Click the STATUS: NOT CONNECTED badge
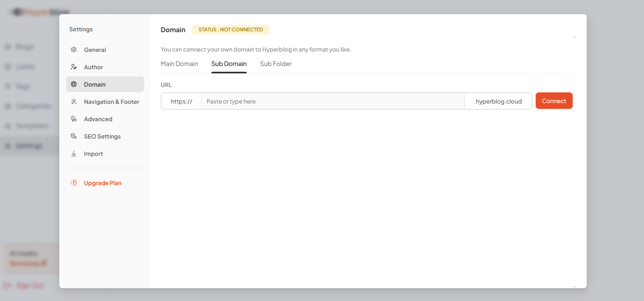 click(x=230, y=29)
